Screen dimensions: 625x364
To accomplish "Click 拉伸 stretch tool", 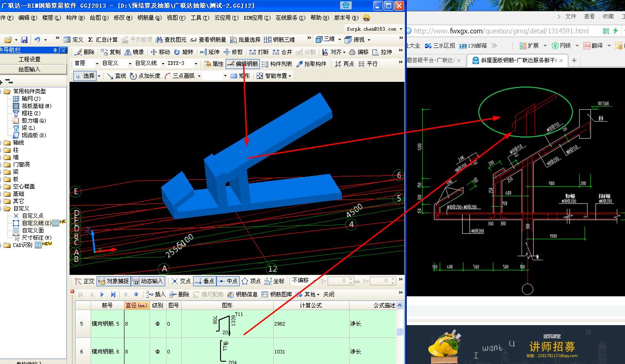I will tap(383, 52).
